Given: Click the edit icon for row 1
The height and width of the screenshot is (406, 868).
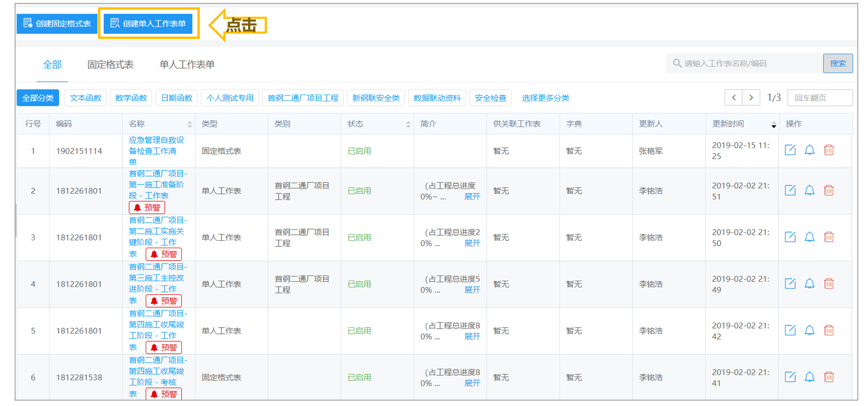Looking at the screenshot, I should tap(790, 150).
